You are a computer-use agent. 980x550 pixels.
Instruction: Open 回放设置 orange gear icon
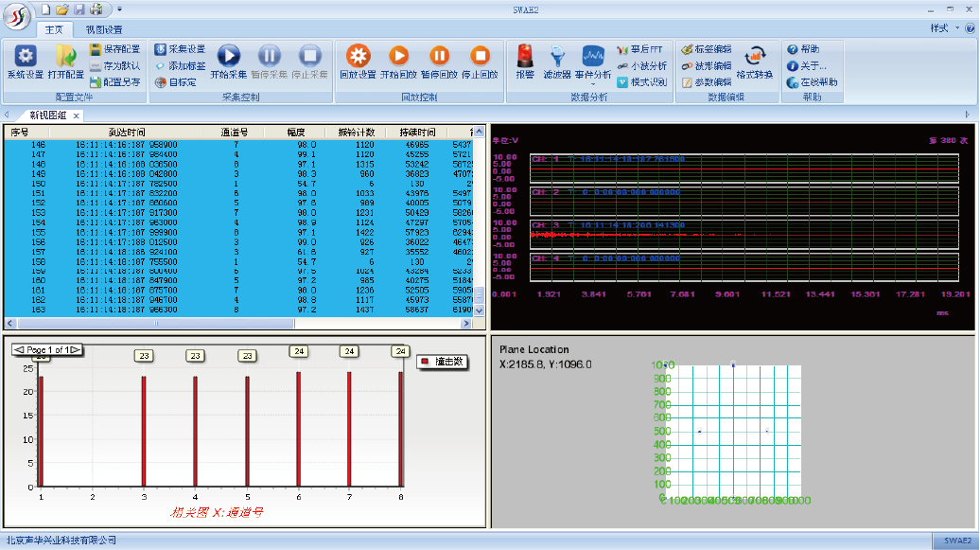click(359, 56)
